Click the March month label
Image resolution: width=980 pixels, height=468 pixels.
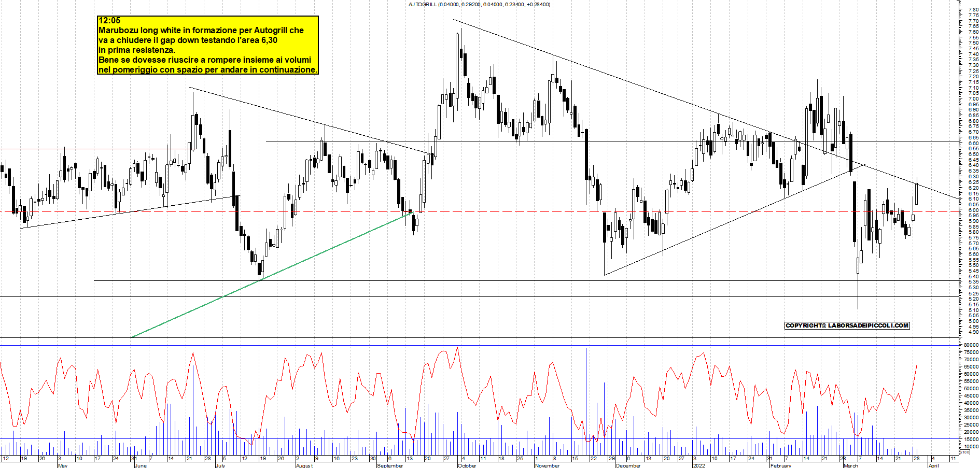(851, 465)
